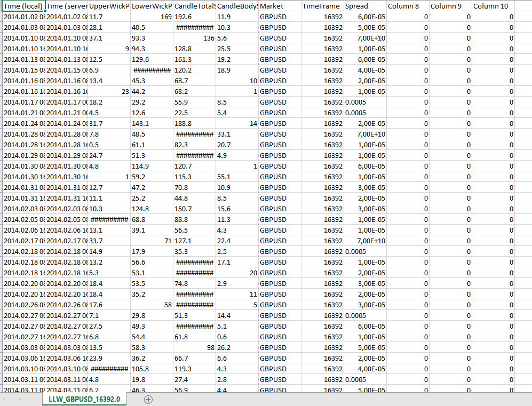This screenshot has height=406, width=532.
Task: Click the cell with value 33.1
Action: coord(237,134)
